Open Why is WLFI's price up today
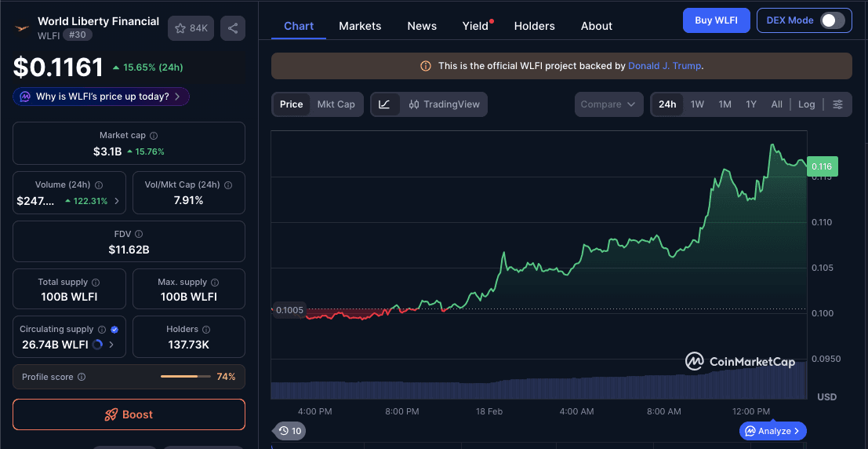The height and width of the screenshot is (449, 868). click(101, 97)
